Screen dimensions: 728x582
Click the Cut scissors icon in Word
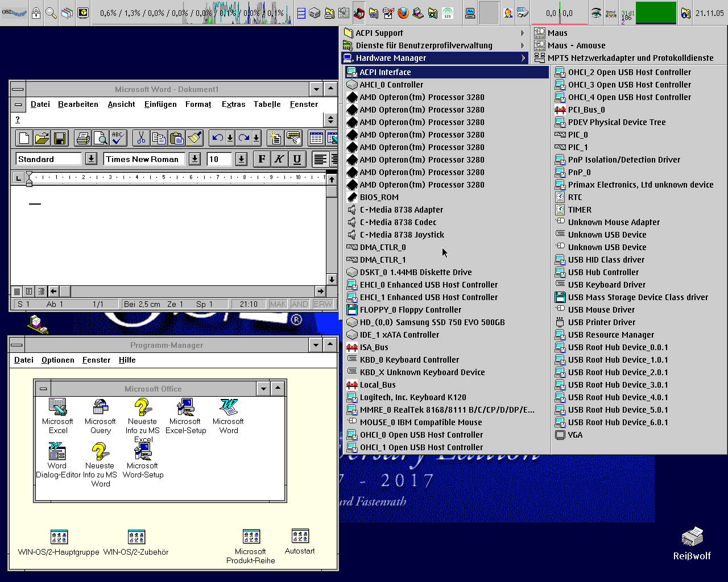(142, 138)
